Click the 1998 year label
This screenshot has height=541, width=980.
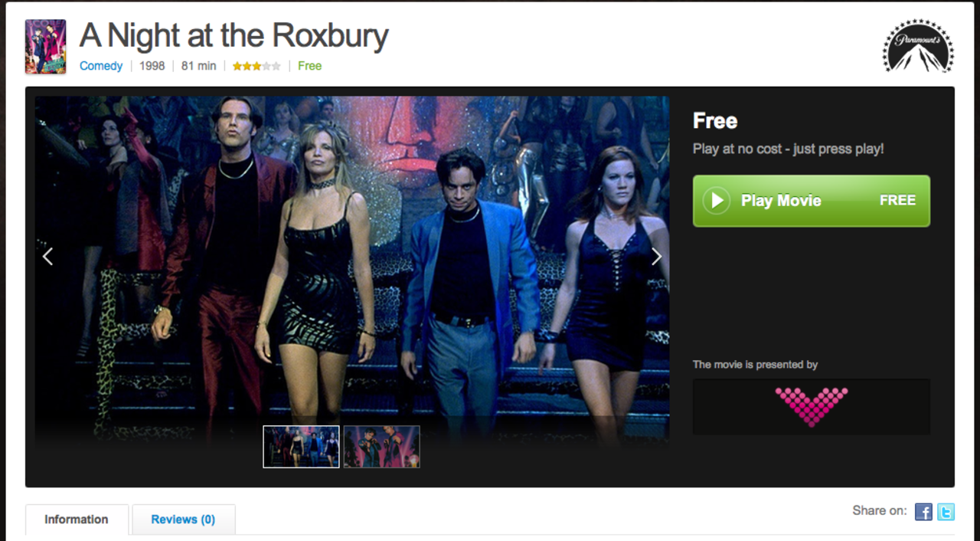click(x=152, y=66)
